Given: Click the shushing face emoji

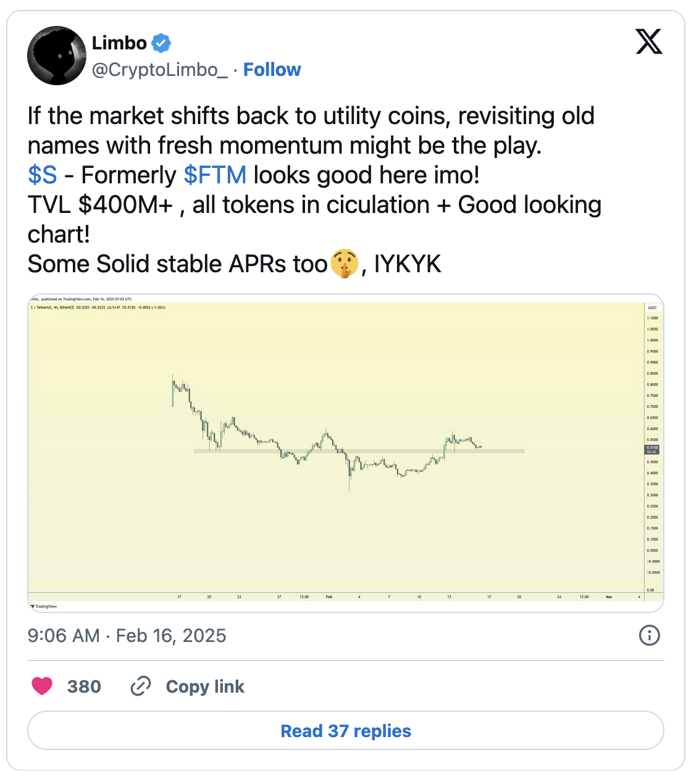Looking at the screenshot, I should point(345,264).
